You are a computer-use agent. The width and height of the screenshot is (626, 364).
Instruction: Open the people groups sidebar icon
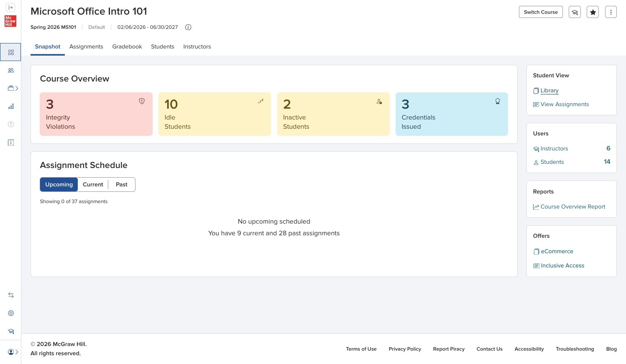click(11, 71)
